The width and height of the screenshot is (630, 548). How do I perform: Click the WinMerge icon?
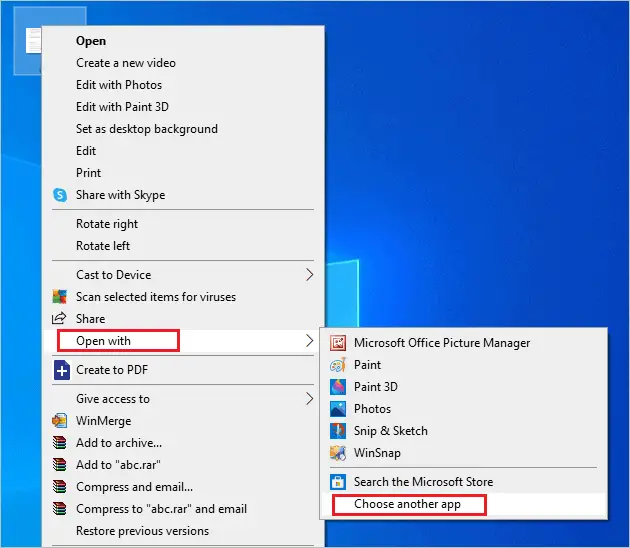click(60, 421)
